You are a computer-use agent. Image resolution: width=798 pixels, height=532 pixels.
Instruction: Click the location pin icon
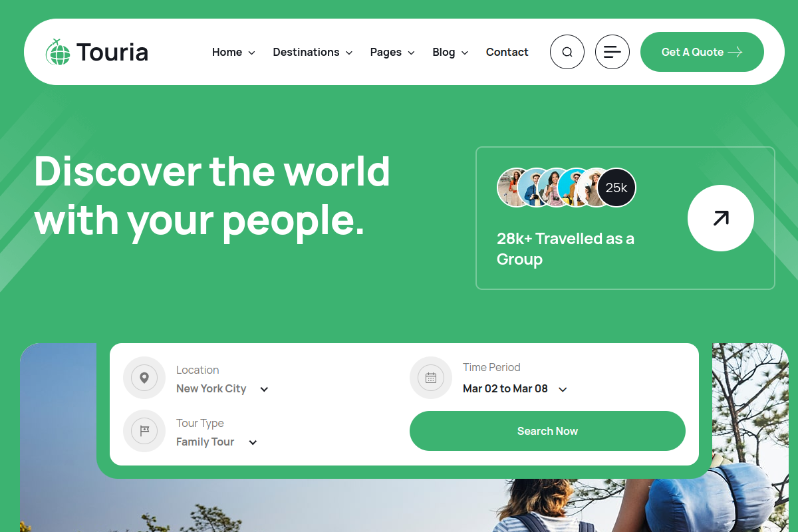tap(144, 378)
